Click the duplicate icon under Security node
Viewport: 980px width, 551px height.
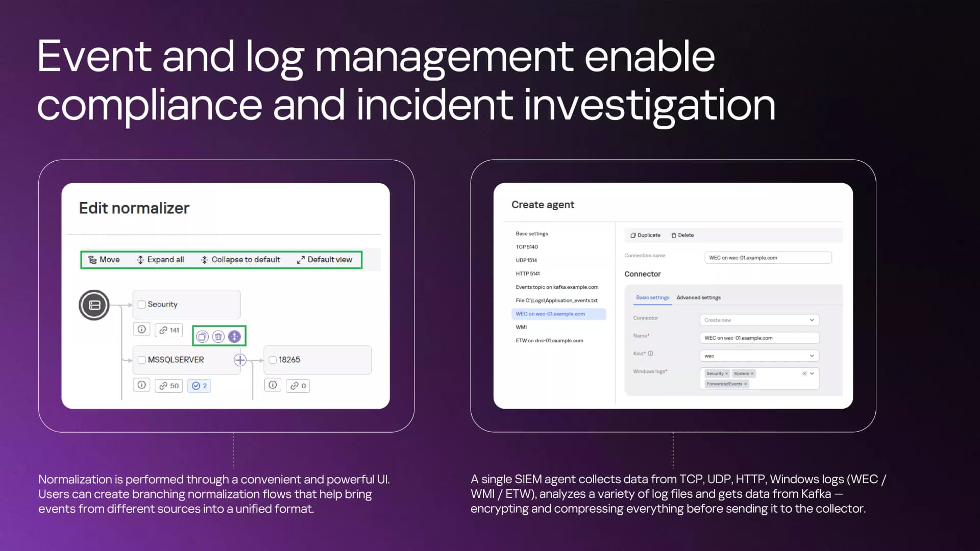(x=202, y=336)
